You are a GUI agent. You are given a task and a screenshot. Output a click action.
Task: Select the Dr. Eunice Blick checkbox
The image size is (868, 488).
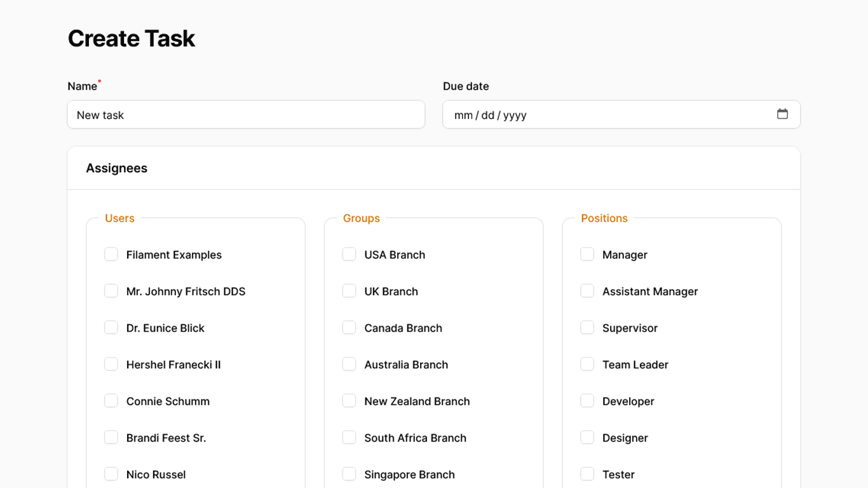point(111,327)
